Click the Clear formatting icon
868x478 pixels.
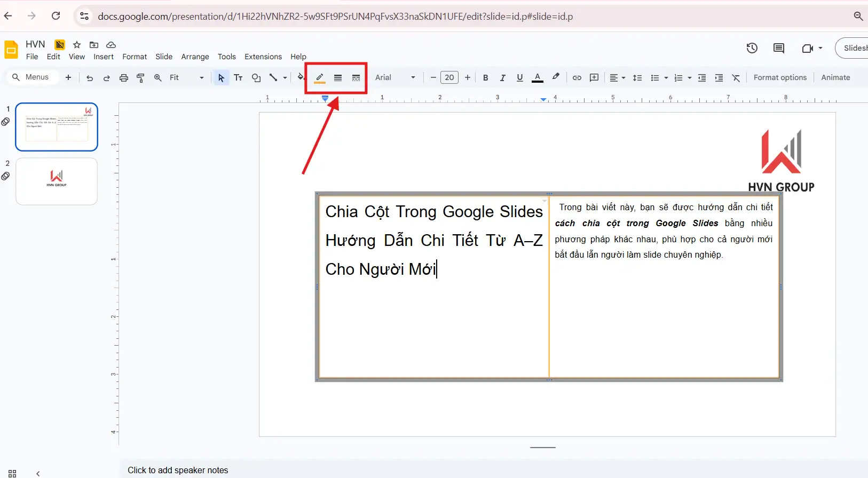[x=736, y=78]
